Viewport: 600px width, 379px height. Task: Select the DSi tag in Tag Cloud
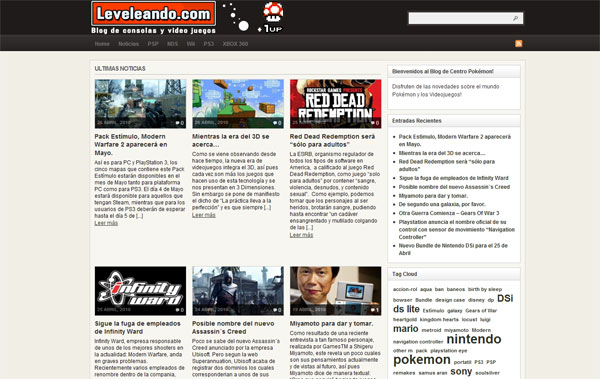[x=505, y=298]
